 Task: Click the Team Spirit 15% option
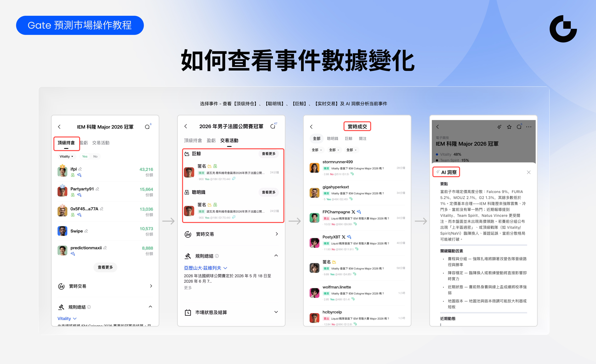pos(452,160)
